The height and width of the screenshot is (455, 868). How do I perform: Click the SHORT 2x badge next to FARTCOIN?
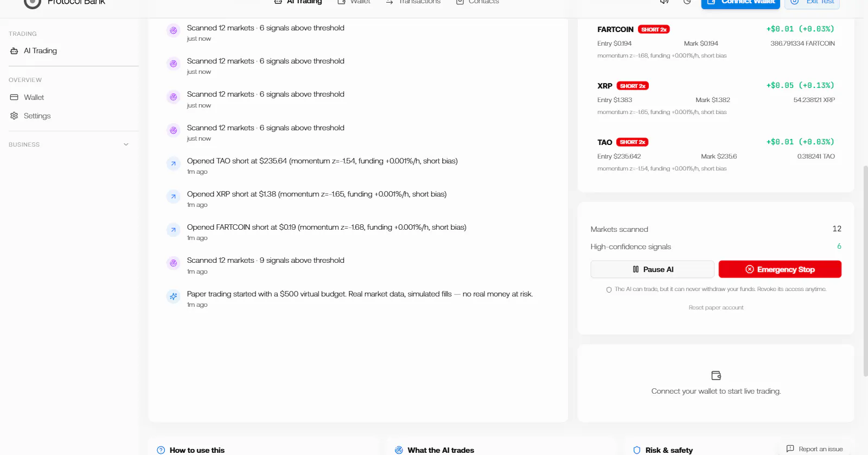pos(654,29)
